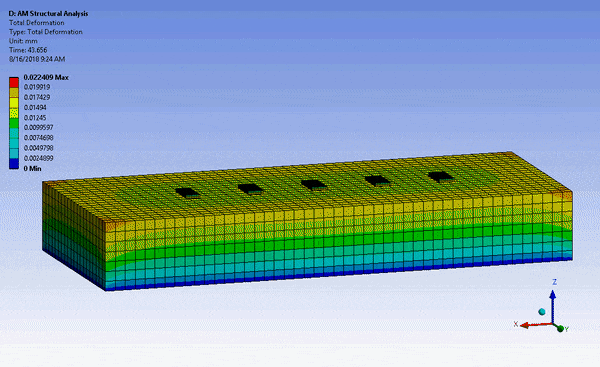Click the '0.022409 Max' legend label
The image size is (600, 367).
tap(46, 77)
